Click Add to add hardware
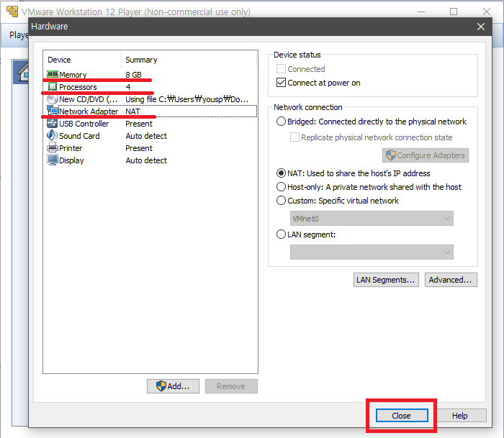The height and width of the screenshot is (438, 504). point(173,386)
